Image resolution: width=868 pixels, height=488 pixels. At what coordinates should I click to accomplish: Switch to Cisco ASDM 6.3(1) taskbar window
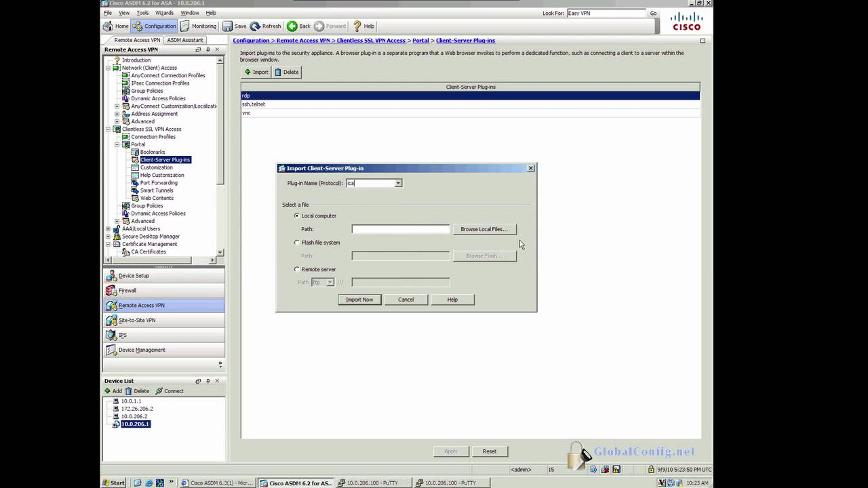217,483
